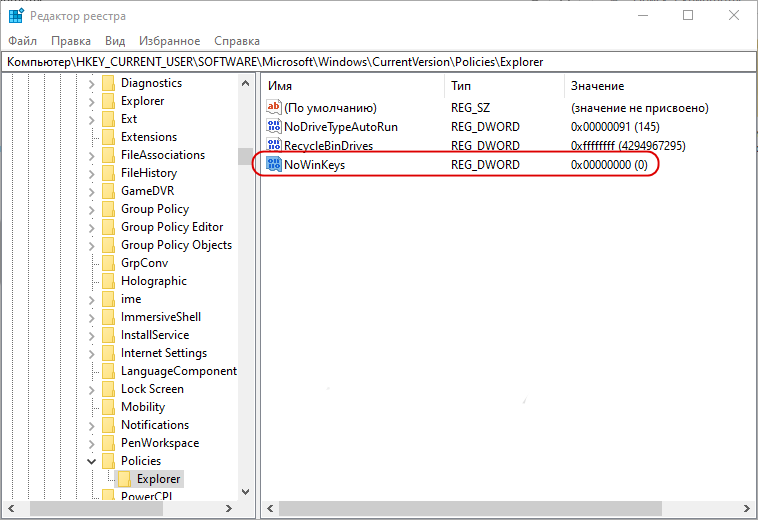The height and width of the screenshot is (520, 758).
Task: Click the LanguageComponent folder icon
Action: coord(109,371)
